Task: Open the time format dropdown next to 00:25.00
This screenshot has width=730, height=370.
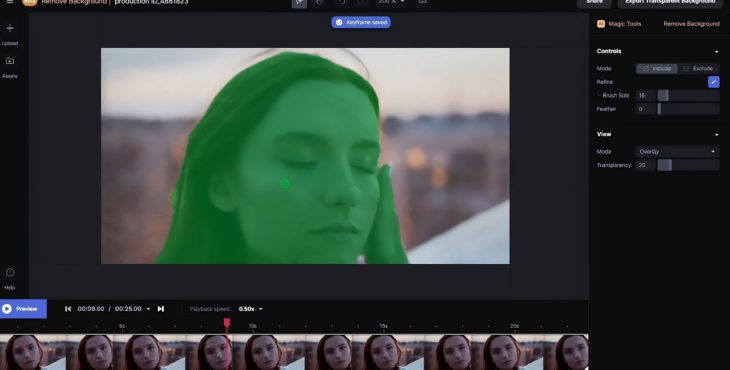Action: pos(149,309)
